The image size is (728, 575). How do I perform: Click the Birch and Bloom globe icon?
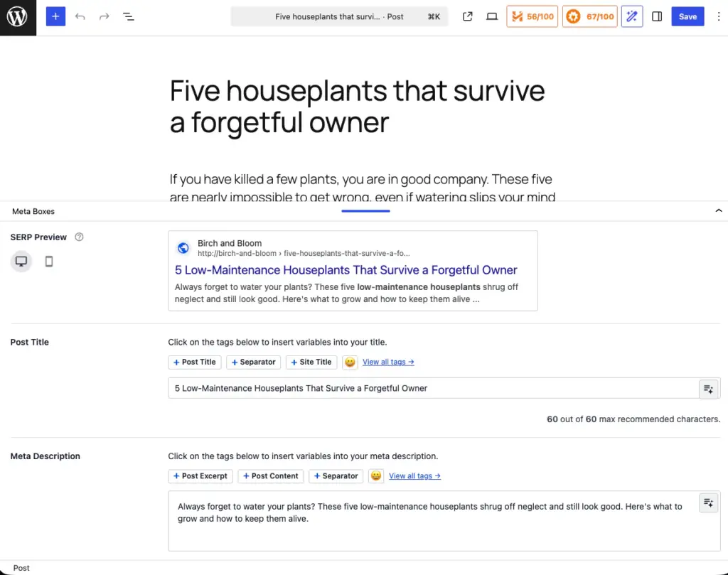pos(183,248)
